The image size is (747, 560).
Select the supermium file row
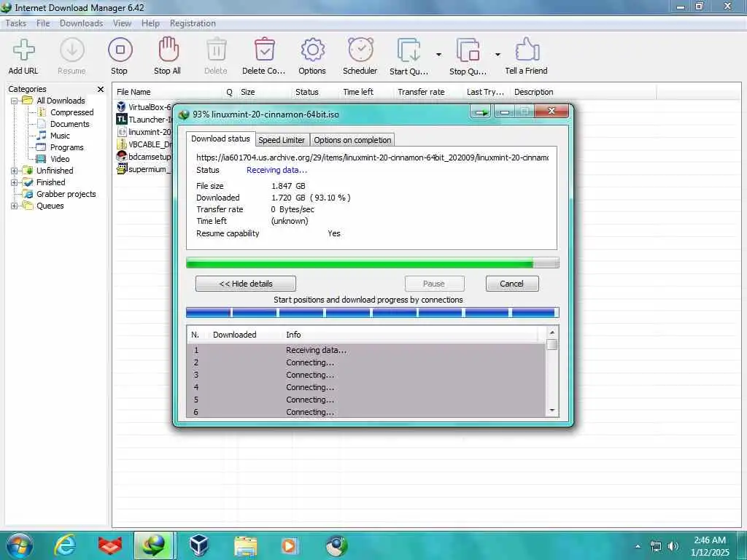pyautogui.click(x=144, y=169)
